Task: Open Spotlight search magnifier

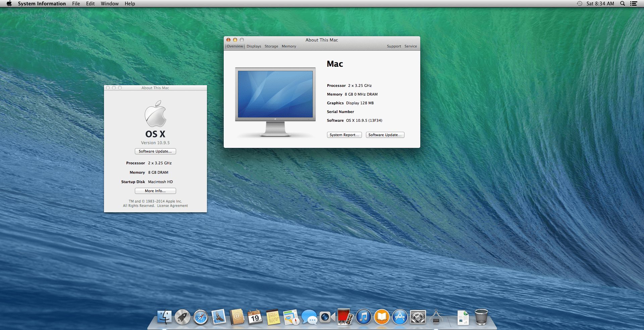Action: coord(623,4)
